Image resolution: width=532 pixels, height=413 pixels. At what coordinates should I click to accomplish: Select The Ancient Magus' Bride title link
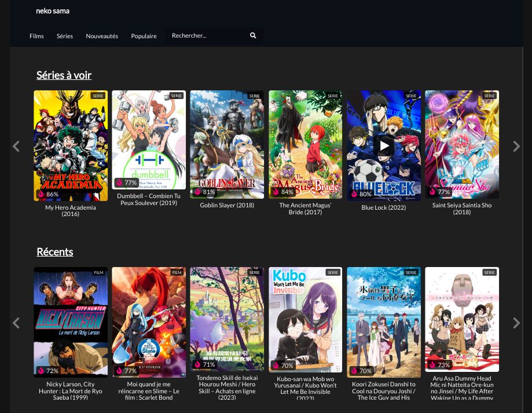tap(305, 209)
